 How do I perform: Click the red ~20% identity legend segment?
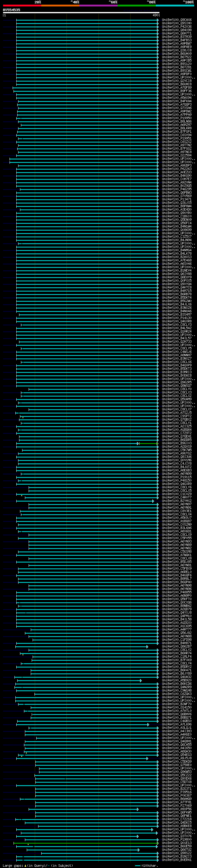click(x=22, y=6)
